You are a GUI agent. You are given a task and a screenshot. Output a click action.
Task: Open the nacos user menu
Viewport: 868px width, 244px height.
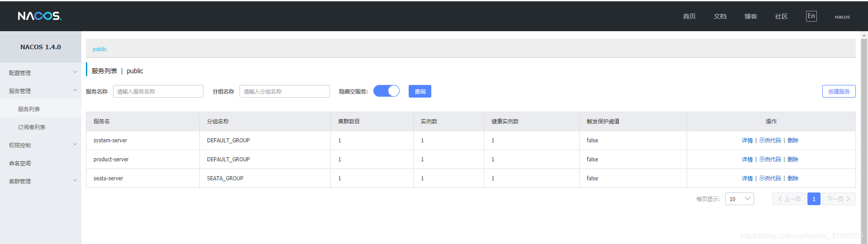[842, 17]
